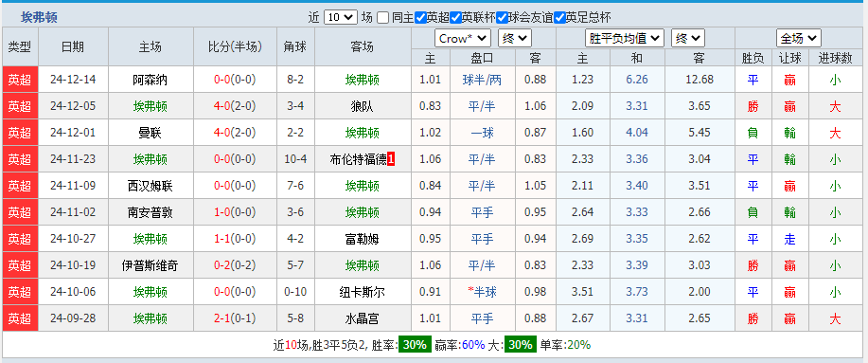Open 伊普斯维奇 team link
868x363 pixels.
pyautogui.click(x=150, y=266)
